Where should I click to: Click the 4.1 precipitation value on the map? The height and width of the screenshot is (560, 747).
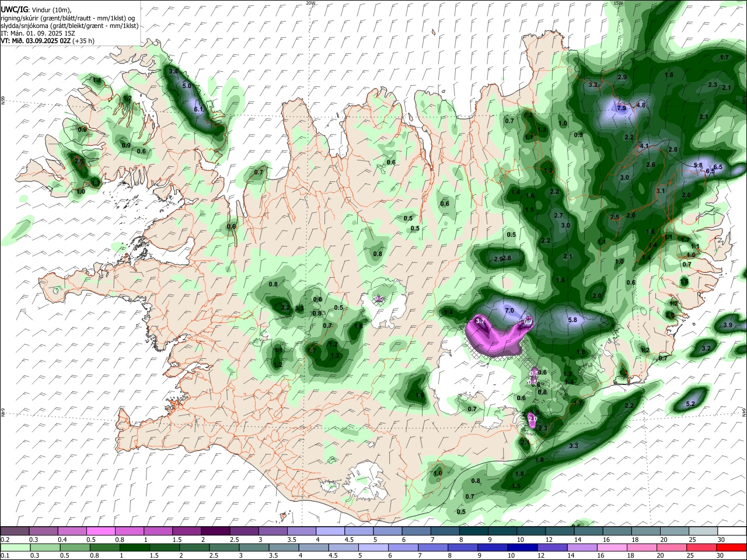pos(644,145)
